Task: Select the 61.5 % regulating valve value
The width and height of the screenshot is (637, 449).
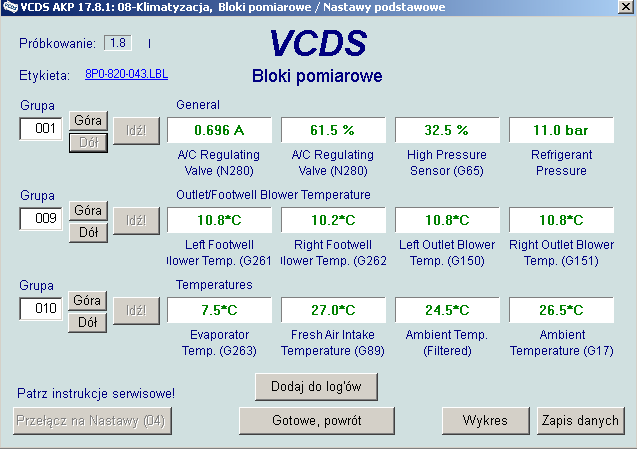Action: (333, 130)
